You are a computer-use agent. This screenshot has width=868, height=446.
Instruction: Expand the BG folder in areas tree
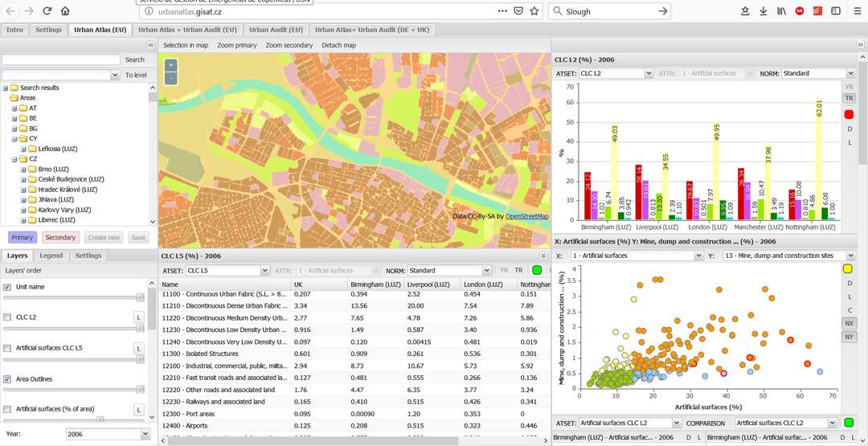tap(14, 129)
